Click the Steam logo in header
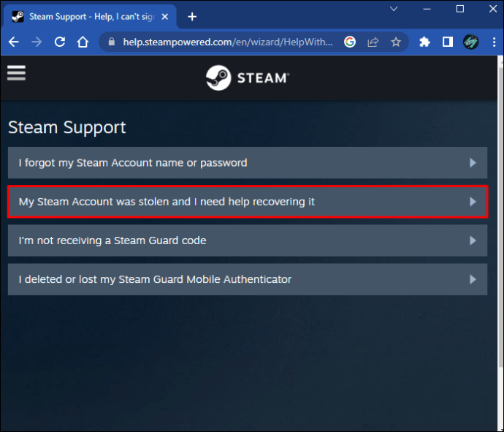The width and height of the screenshot is (504, 432). 247,77
